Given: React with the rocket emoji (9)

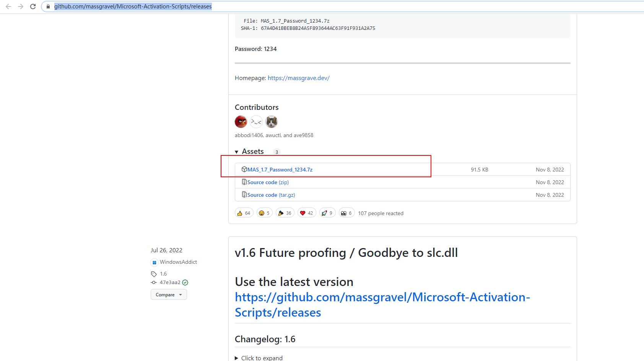Looking at the screenshot, I should (327, 213).
